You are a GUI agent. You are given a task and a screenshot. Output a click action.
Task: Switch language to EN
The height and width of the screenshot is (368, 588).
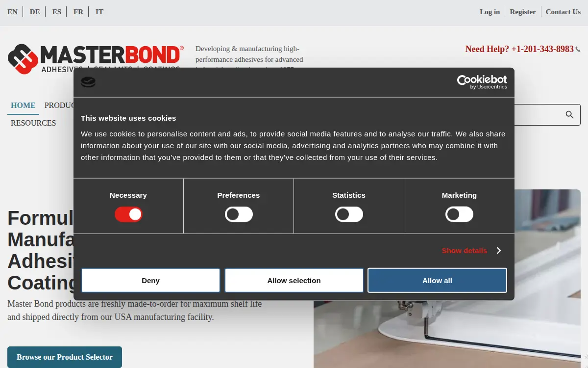12,12
